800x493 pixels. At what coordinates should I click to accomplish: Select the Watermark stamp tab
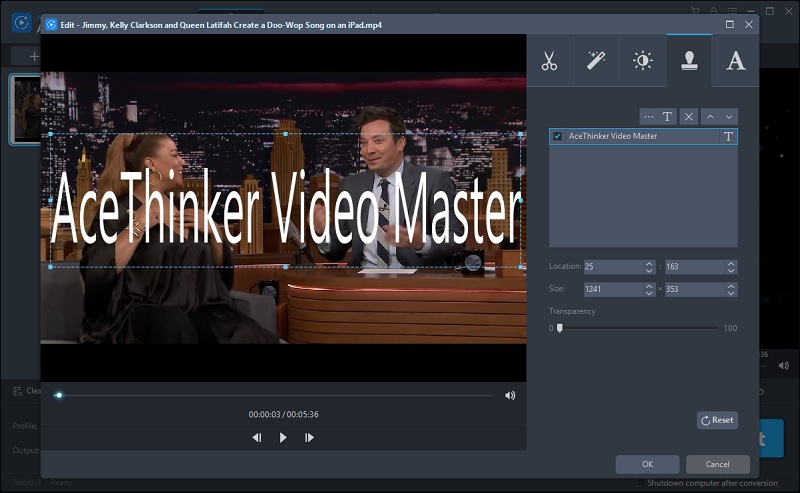coord(689,61)
